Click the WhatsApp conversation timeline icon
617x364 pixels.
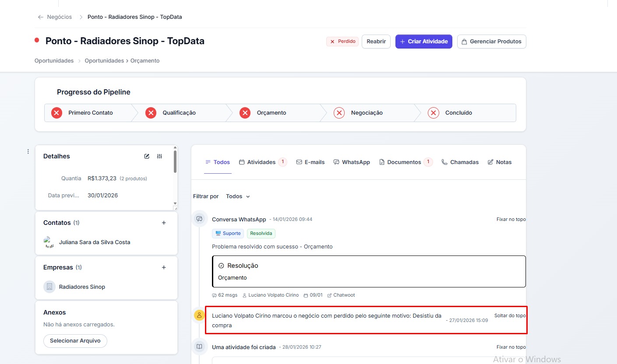coord(200,219)
